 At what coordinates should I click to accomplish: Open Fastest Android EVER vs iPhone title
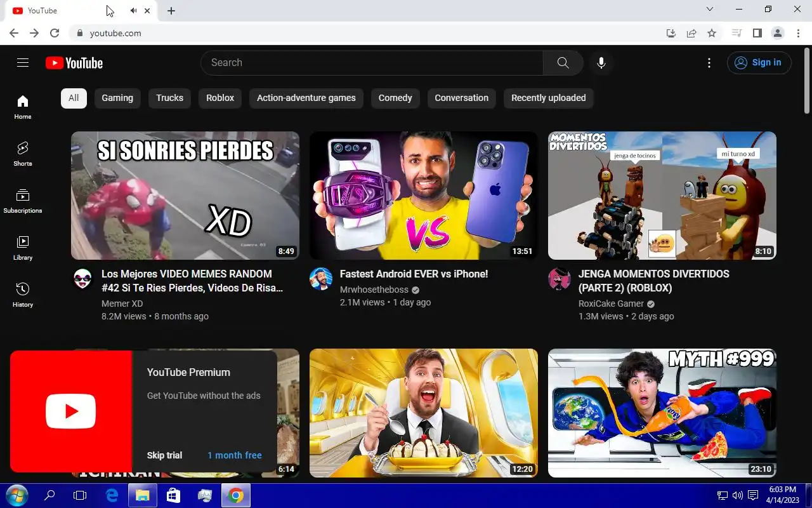click(x=414, y=274)
